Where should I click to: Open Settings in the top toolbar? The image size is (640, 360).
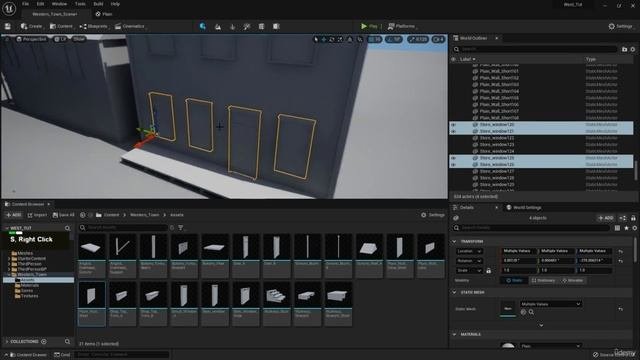tap(621, 26)
